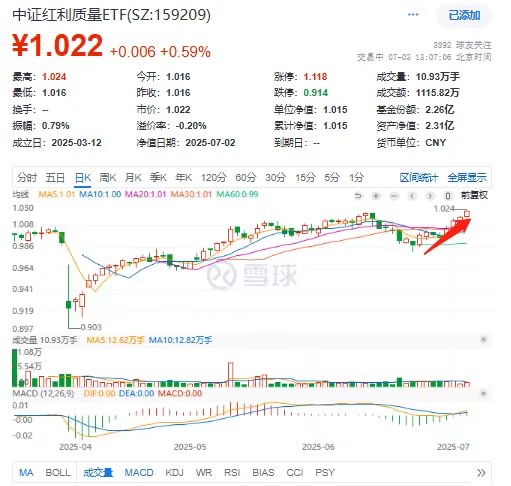511x486 pixels.
Task: Click the 2025-05 date axis label
Action: point(190,447)
